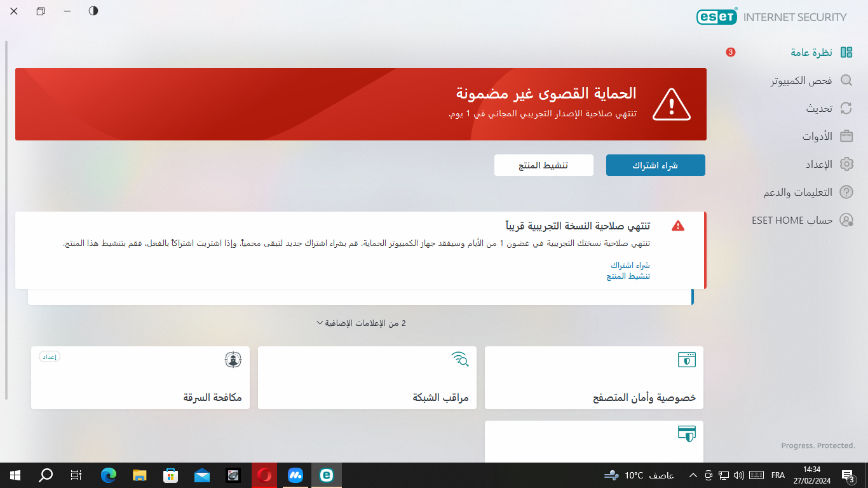Open the volume control in the tray
Image resolution: width=868 pixels, height=488 pixels.
pos(738,475)
